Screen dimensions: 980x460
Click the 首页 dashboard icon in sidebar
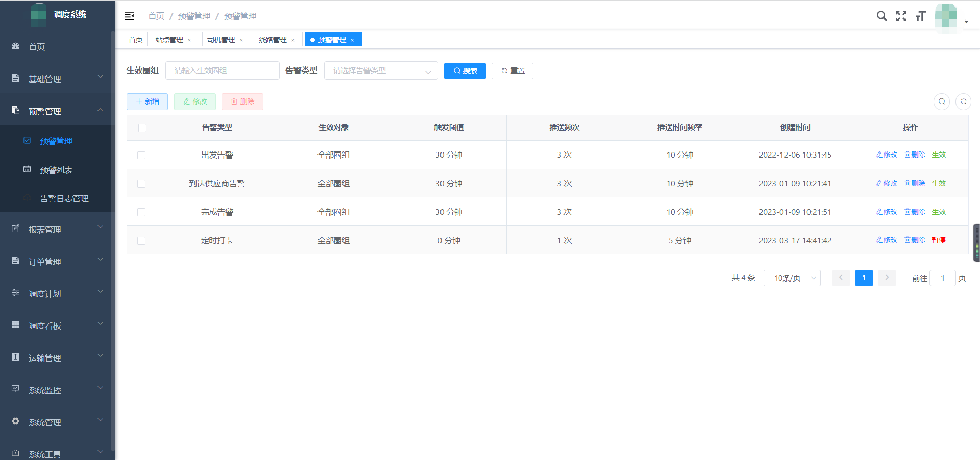(16, 46)
